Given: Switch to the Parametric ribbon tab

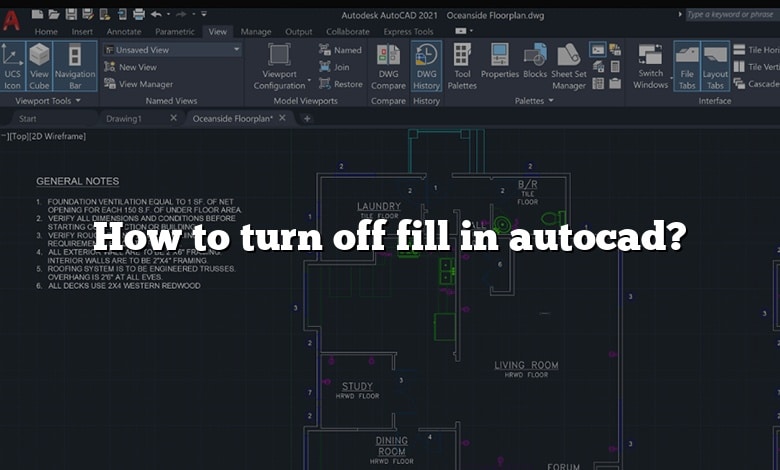Looking at the screenshot, I should pyautogui.click(x=175, y=31).
